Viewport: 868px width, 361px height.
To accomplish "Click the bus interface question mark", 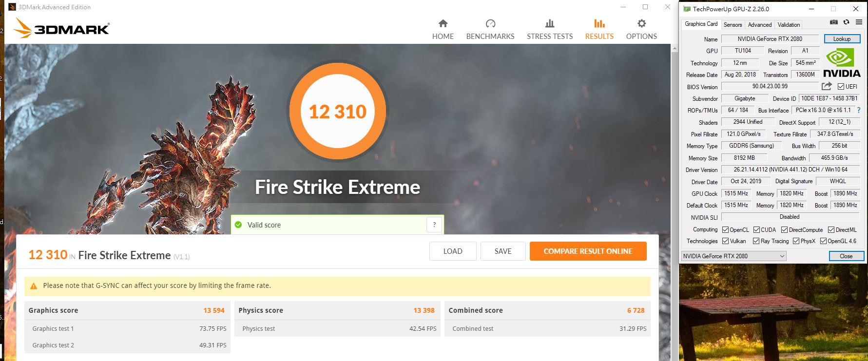I will [859, 110].
